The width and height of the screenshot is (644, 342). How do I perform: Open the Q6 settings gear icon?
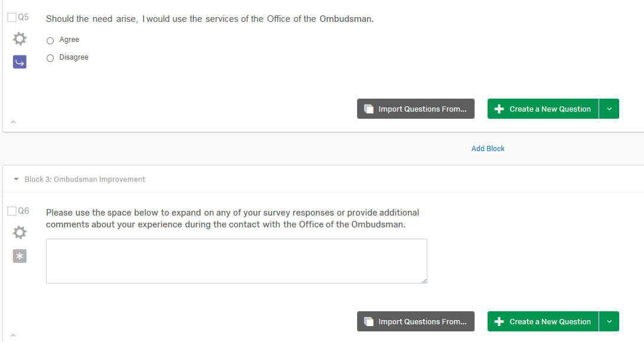19,232
